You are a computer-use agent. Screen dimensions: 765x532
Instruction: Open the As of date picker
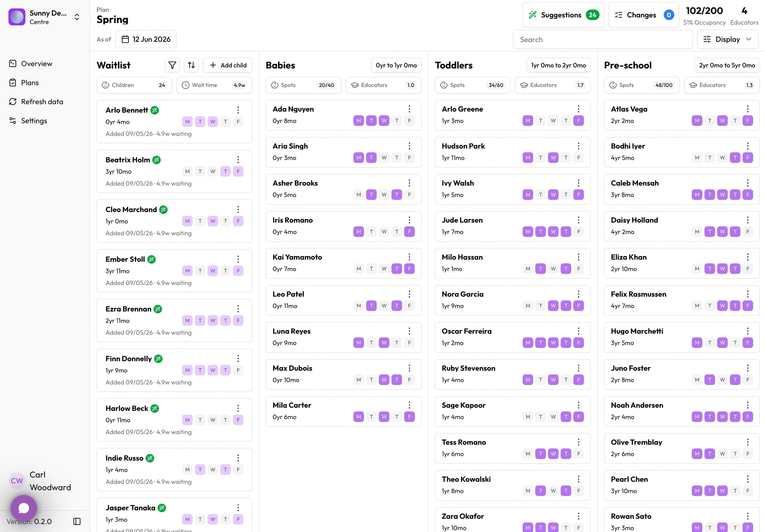pyautogui.click(x=146, y=39)
